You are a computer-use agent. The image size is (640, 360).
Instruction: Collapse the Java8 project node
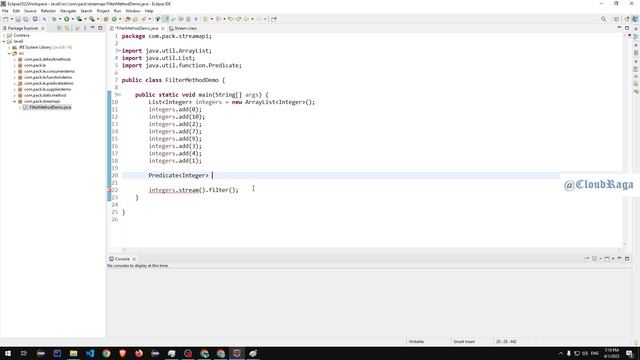click(4, 41)
